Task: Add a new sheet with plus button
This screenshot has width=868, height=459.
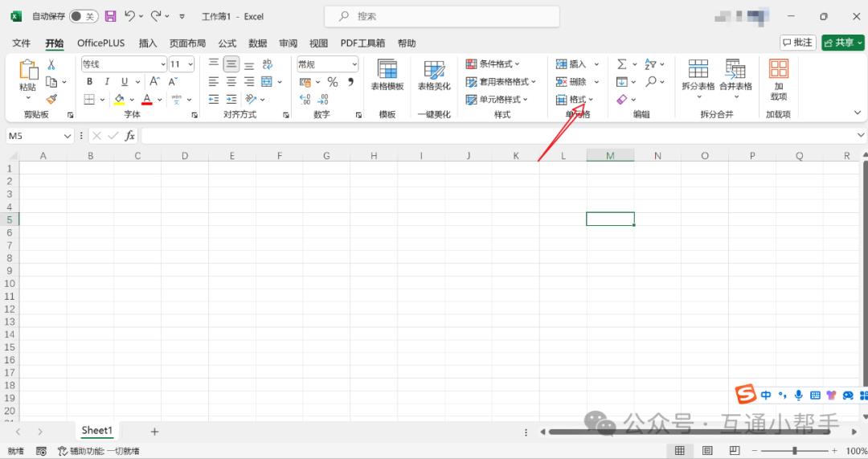Action: (x=154, y=432)
